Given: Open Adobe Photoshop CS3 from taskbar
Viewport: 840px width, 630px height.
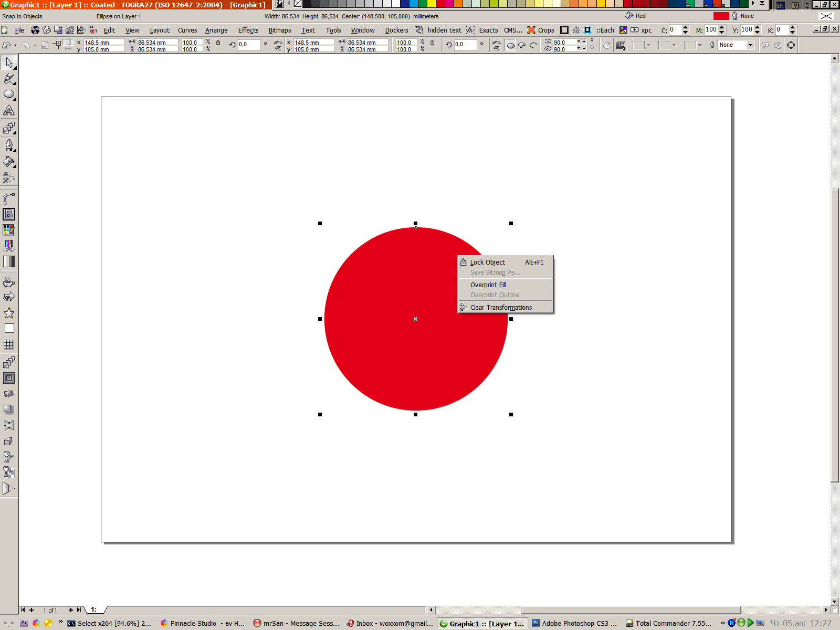Looking at the screenshot, I should pos(575,623).
